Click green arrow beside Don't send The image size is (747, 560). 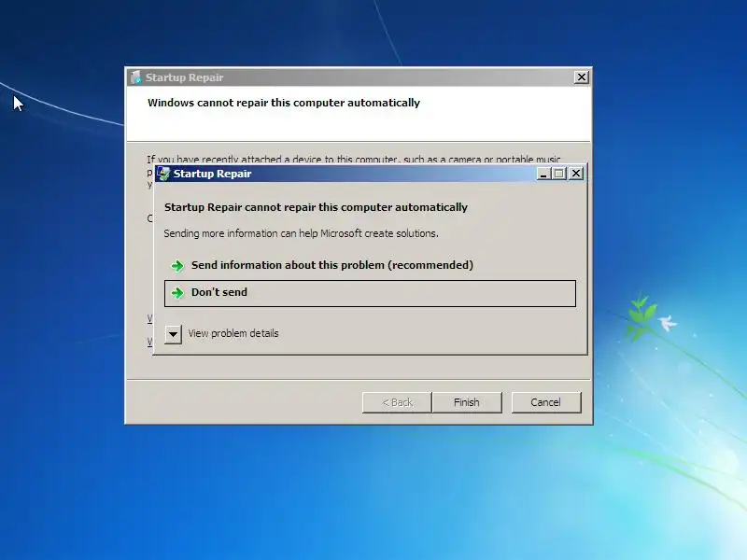click(177, 293)
